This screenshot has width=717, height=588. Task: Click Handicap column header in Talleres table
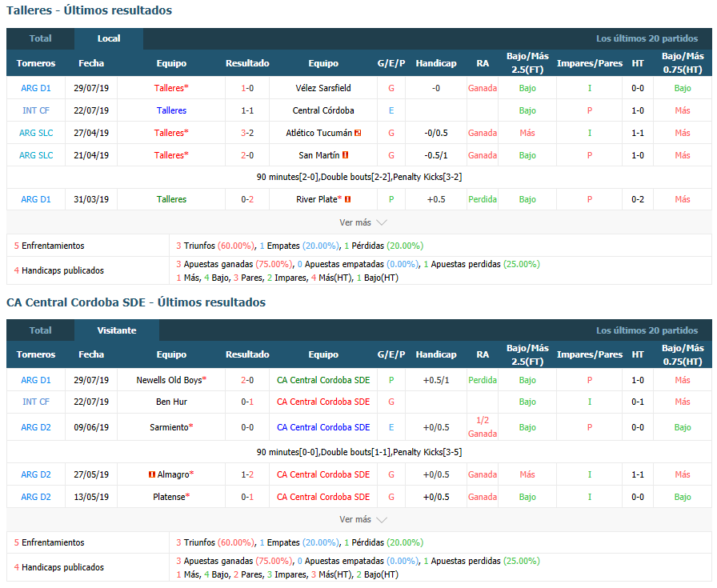tap(436, 63)
